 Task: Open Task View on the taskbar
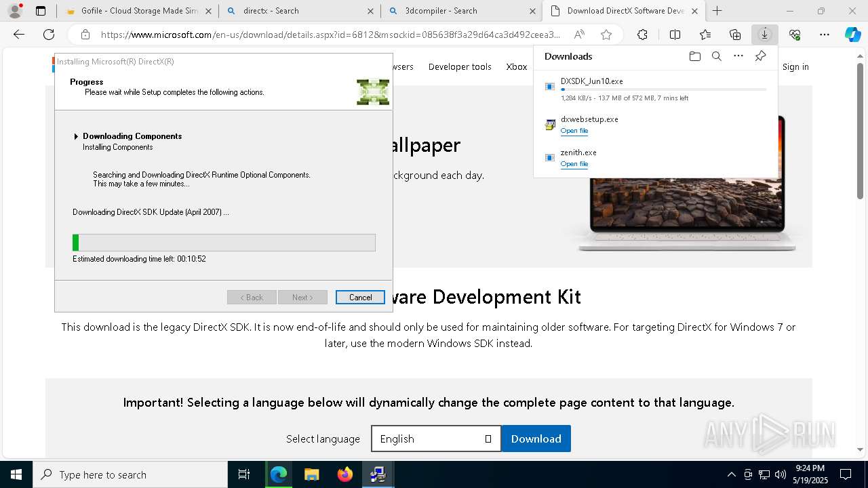point(244,474)
